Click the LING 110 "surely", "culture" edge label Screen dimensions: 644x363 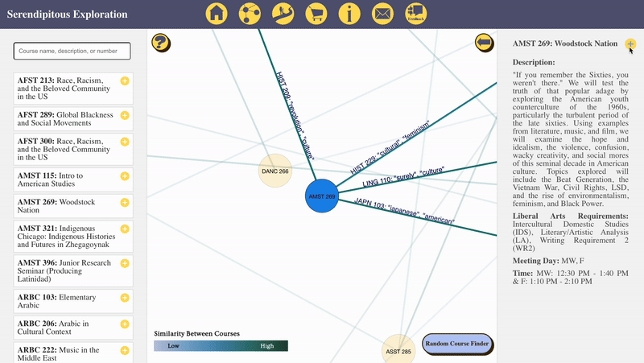(403, 176)
